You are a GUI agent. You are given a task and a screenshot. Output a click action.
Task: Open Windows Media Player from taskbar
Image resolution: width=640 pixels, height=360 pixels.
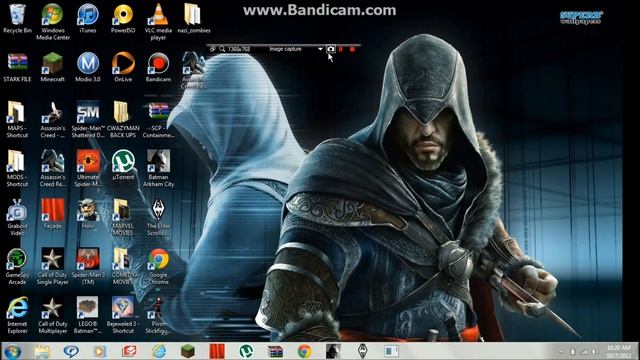click(100, 351)
